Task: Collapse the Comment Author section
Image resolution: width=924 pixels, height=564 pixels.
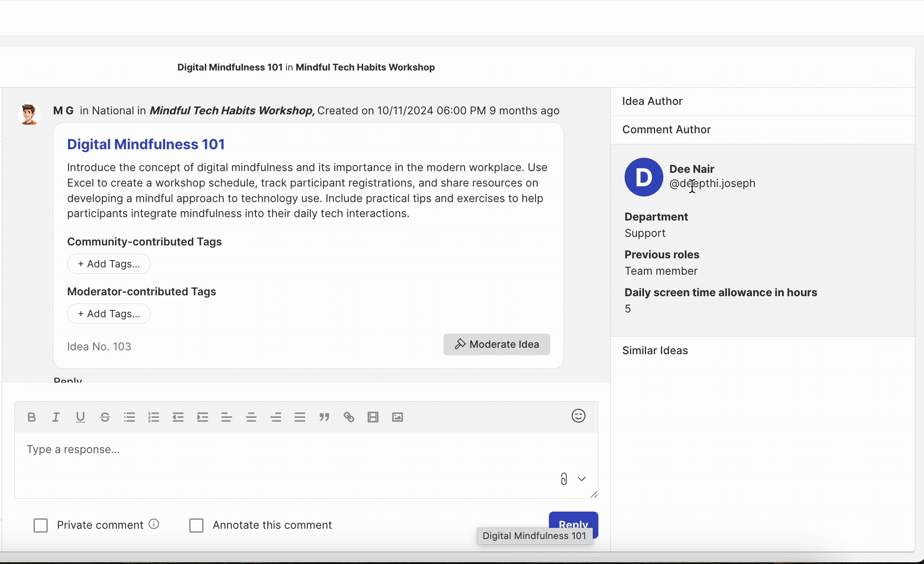Action: [x=666, y=130]
